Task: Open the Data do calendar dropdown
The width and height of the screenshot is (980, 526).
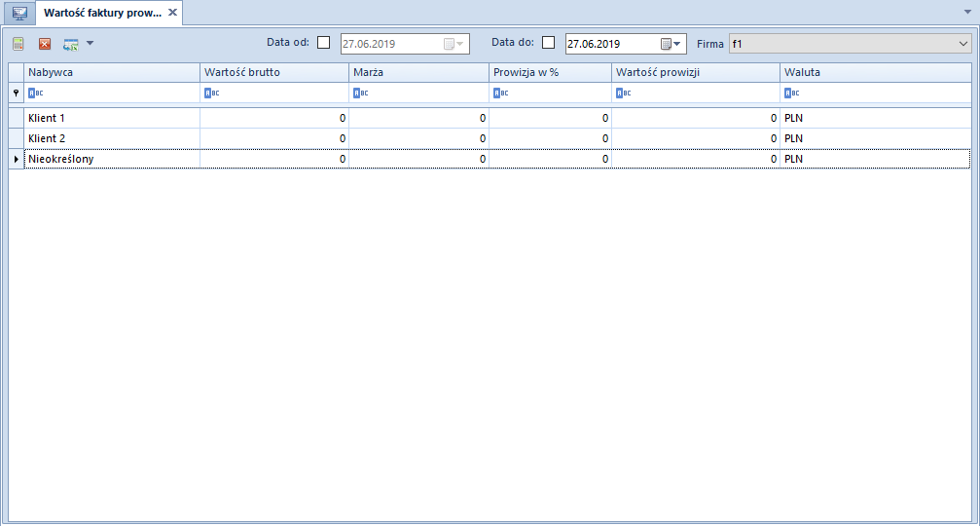Action: 671,44
